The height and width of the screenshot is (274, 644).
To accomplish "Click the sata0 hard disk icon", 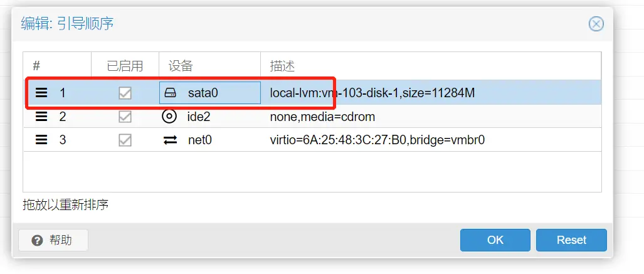I will 170,93.
